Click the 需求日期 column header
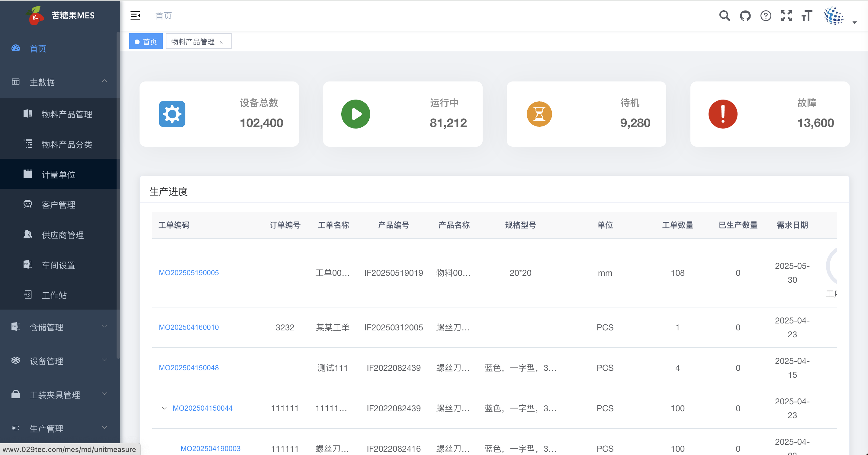The image size is (868, 455). pos(792,225)
